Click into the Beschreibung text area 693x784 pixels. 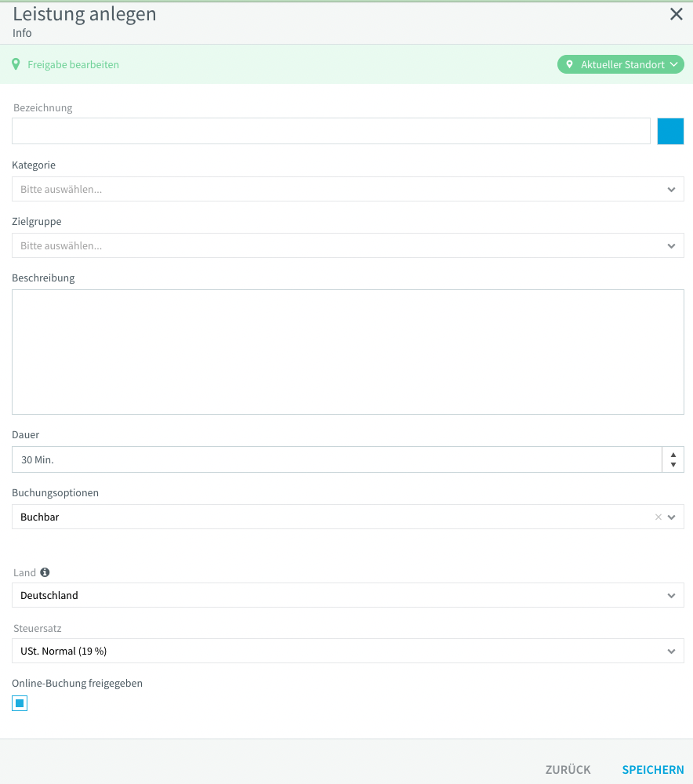[348, 352]
